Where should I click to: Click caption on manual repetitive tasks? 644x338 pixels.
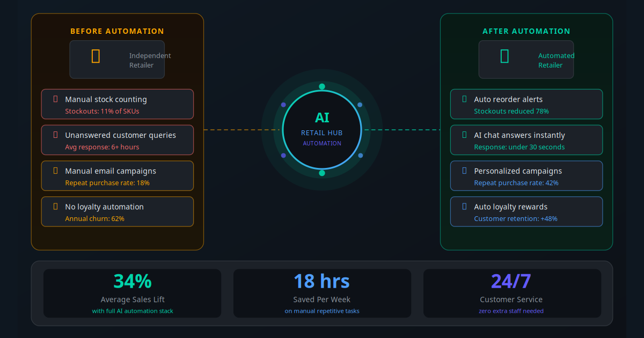click(x=322, y=311)
